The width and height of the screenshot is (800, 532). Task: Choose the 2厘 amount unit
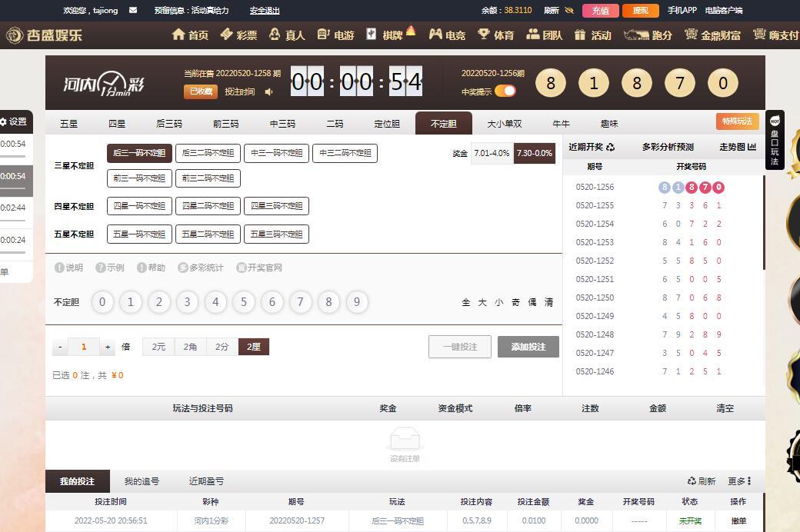click(254, 346)
